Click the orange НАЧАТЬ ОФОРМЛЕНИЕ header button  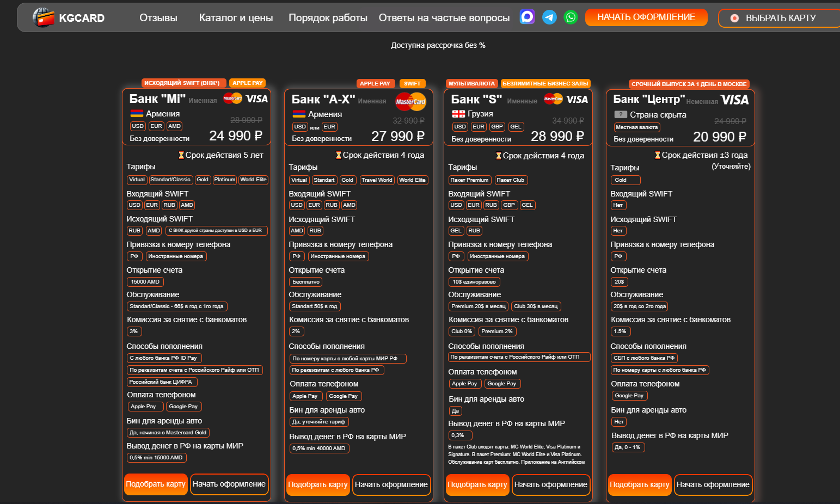pyautogui.click(x=646, y=17)
